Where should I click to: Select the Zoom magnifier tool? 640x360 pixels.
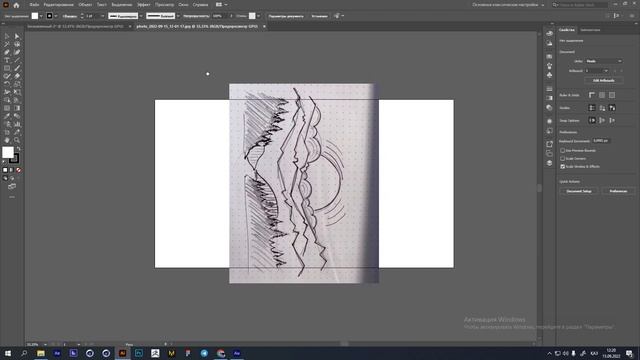(17, 140)
